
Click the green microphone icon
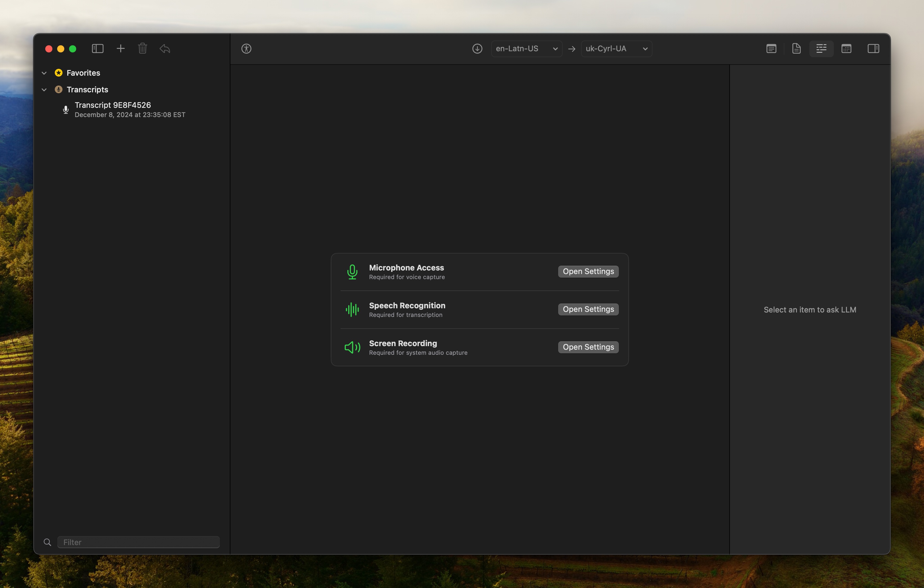click(x=352, y=272)
